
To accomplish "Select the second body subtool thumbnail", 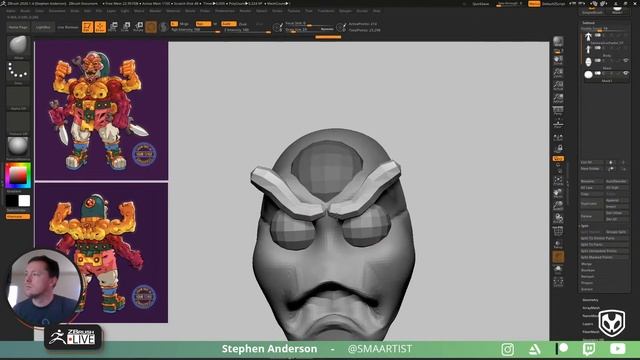I will click(588, 49).
